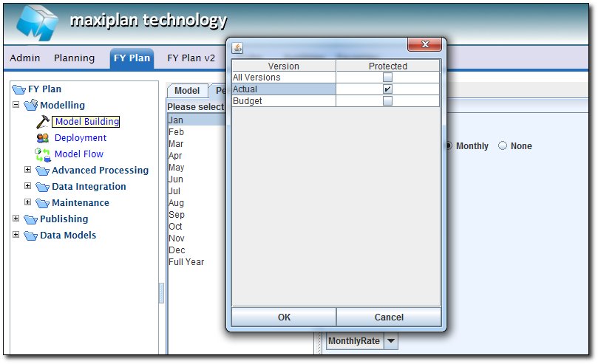Image resolution: width=598 pixels, height=364 pixels.
Task: Cancel the version protection dialog
Action: tap(389, 317)
